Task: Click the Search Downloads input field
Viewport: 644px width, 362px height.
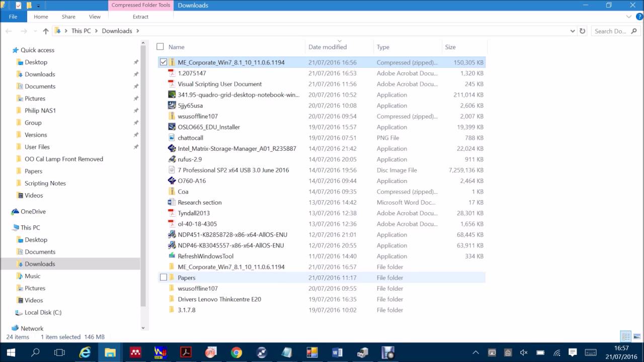Action: 616,31
